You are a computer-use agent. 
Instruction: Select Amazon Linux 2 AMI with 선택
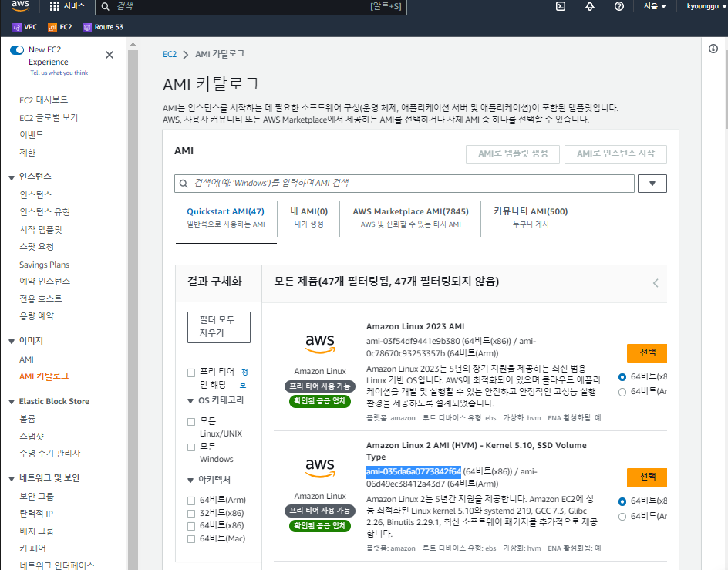[647, 477]
